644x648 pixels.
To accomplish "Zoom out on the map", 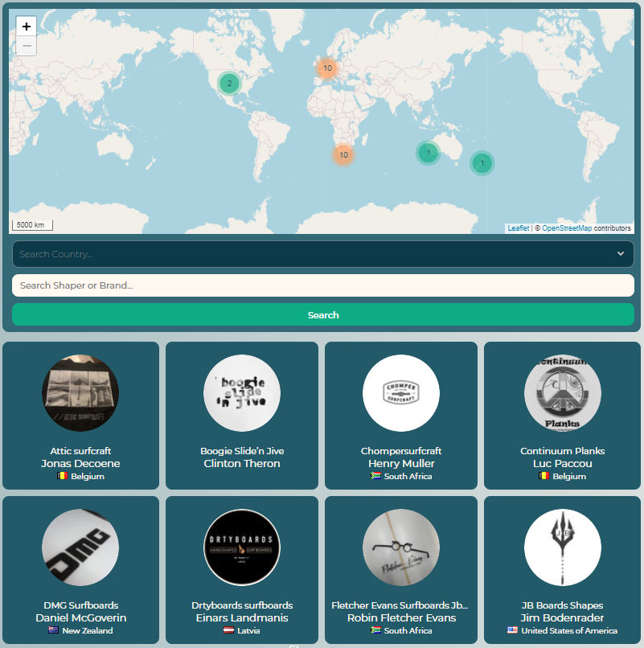I will tap(26, 46).
